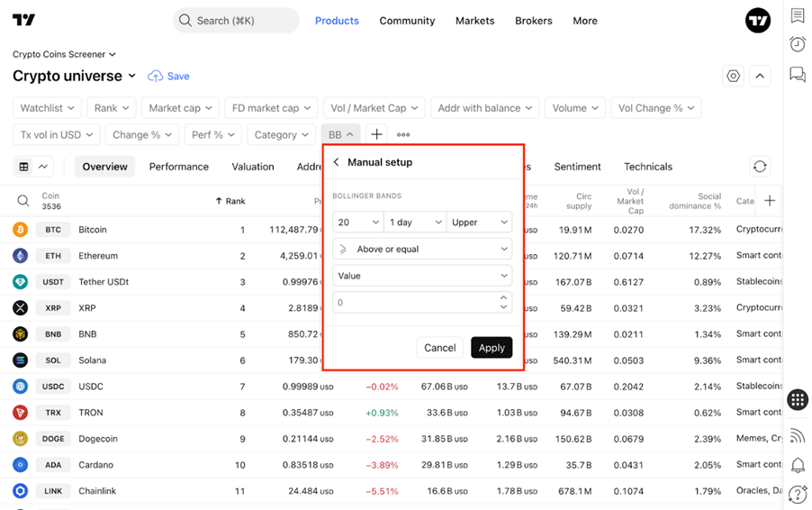This screenshot has width=812, height=510.
Task: Switch to the Technicals tab
Action: (x=648, y=167)
